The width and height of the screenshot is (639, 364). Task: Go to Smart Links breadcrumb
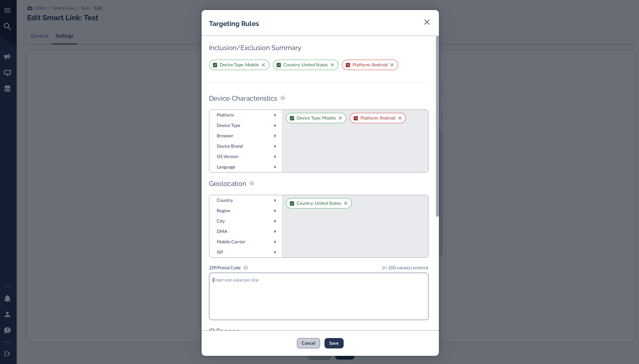pos(64,8)
